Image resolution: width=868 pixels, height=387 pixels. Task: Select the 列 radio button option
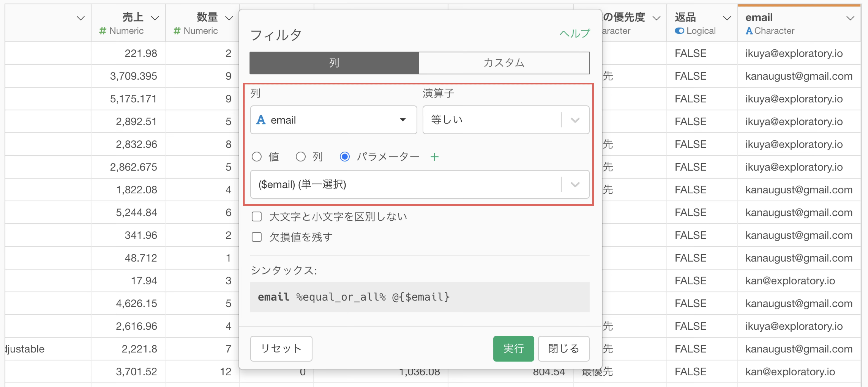point(301,157)
